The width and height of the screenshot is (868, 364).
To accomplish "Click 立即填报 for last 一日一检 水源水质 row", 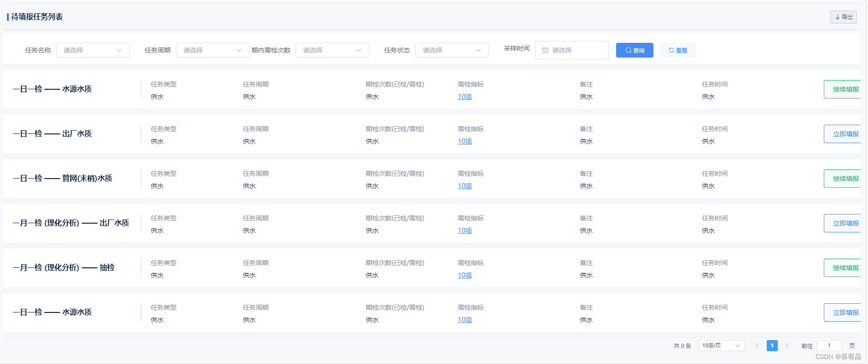I will click(842, 312).
